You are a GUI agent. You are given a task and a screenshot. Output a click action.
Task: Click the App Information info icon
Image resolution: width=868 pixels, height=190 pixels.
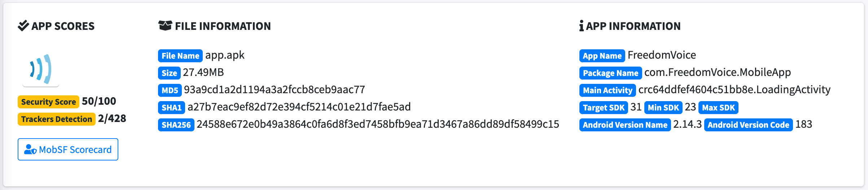(x=582, y=26)
